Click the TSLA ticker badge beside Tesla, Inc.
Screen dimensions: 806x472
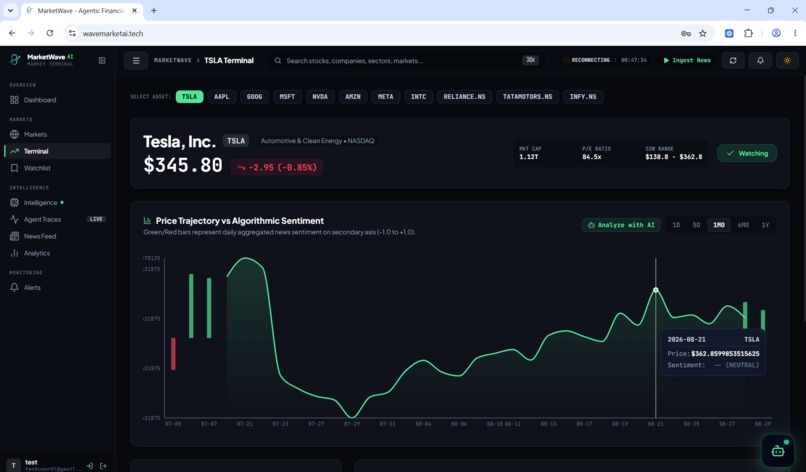coord(236,141)
